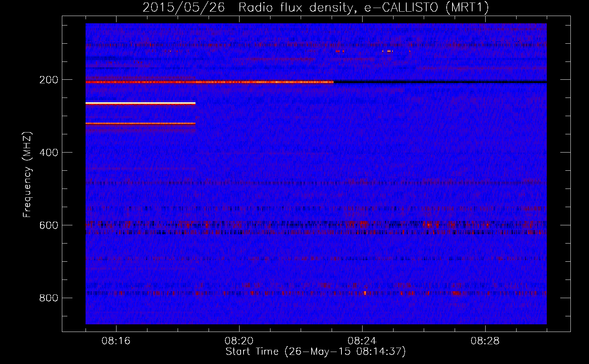
Task: Click the 800 frequency tick label
Action: pyautogui.click(x=49, y=298)
